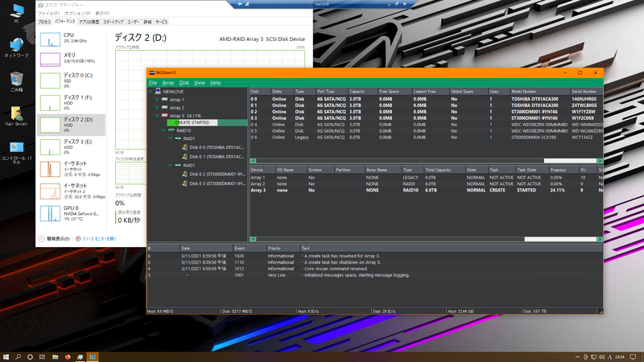Open the ネットワーク desktop icon

pyautogui.click(x=16, y=46)
